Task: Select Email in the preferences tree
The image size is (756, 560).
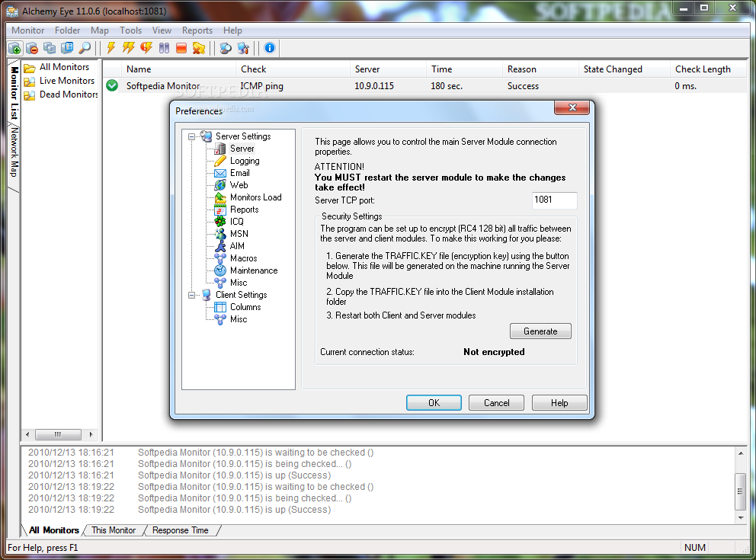Action: pyautogui.click(x=239, y=173)
